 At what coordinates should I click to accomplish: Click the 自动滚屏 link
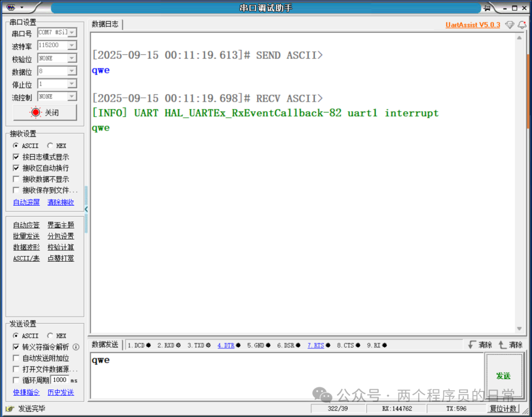pos(27,202)
